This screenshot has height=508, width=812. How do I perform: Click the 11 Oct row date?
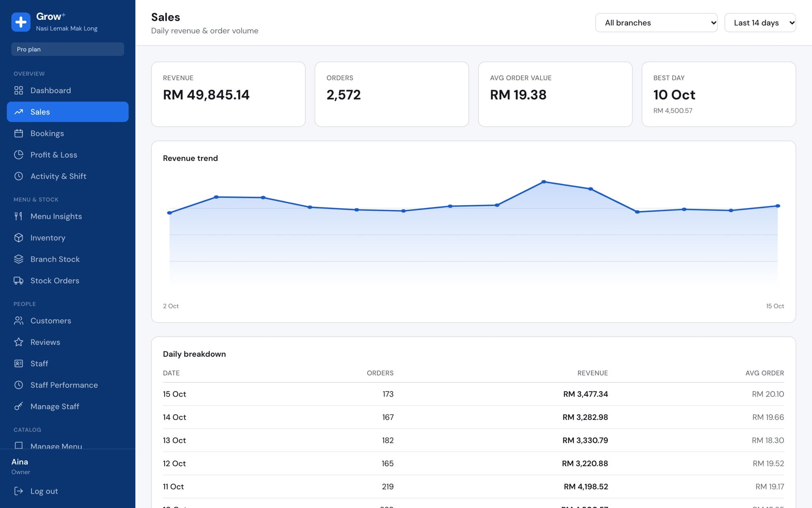pos(173,486)
